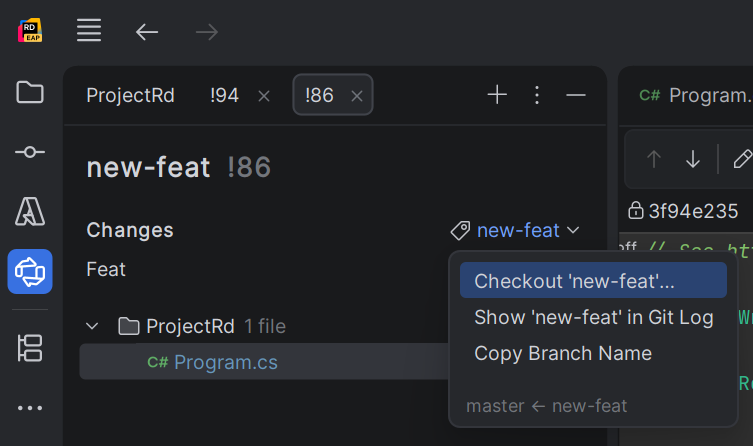This screenshot has height=446, width=753.
Task: Switch to the !94 merge request tab
Action: (x=224, y=95)
